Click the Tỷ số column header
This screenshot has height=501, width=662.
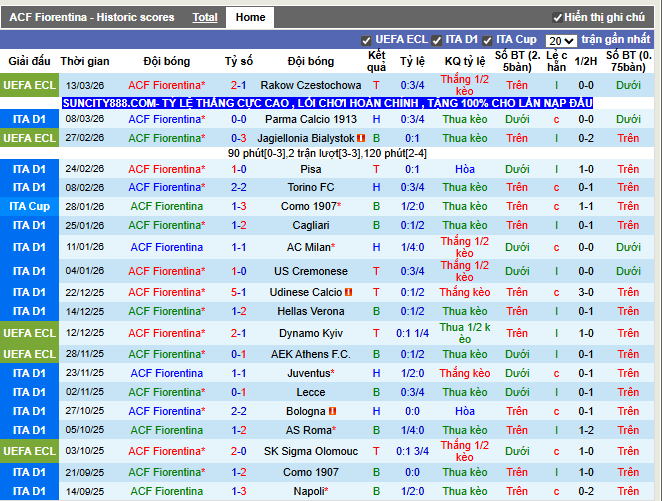coord(239,61)
